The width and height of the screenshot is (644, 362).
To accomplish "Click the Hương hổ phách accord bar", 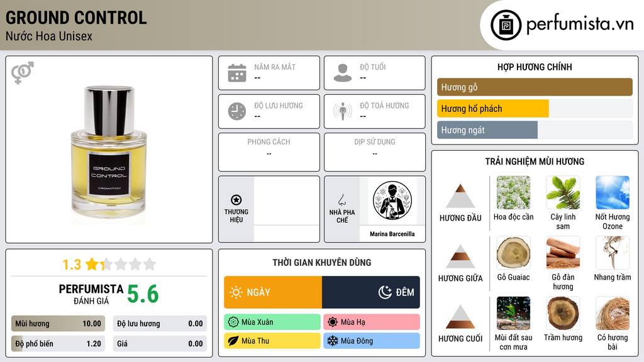I will click(x=535, y=109).
